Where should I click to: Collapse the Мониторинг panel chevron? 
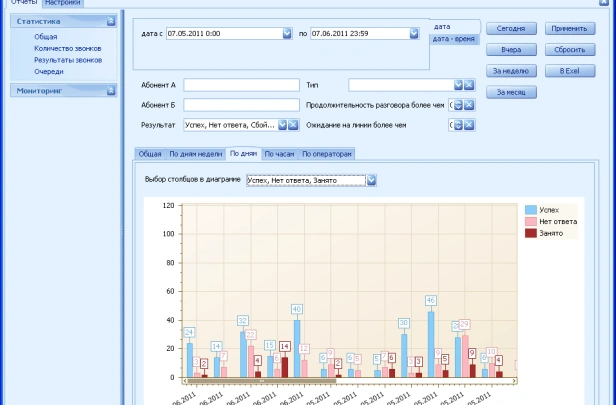[x=110, y=91]
